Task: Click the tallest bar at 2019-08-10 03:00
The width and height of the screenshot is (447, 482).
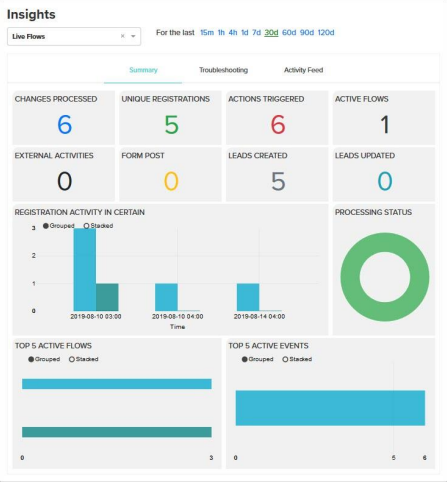Action: click(x=85, y=270)
